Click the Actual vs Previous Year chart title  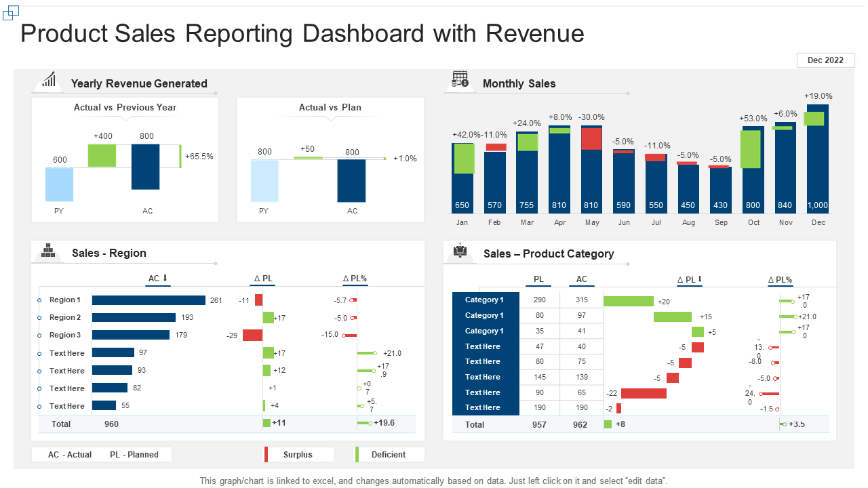[125, 107]
